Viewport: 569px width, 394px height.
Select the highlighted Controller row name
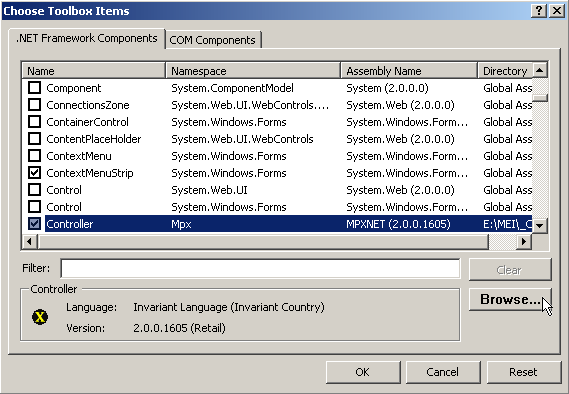point(70,224)
